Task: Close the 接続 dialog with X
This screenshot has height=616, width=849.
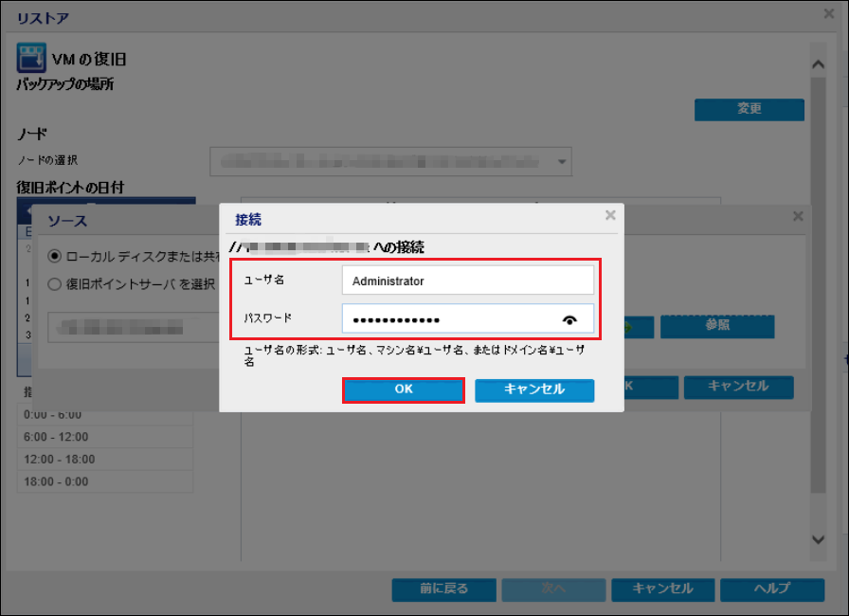Action: 610,215
